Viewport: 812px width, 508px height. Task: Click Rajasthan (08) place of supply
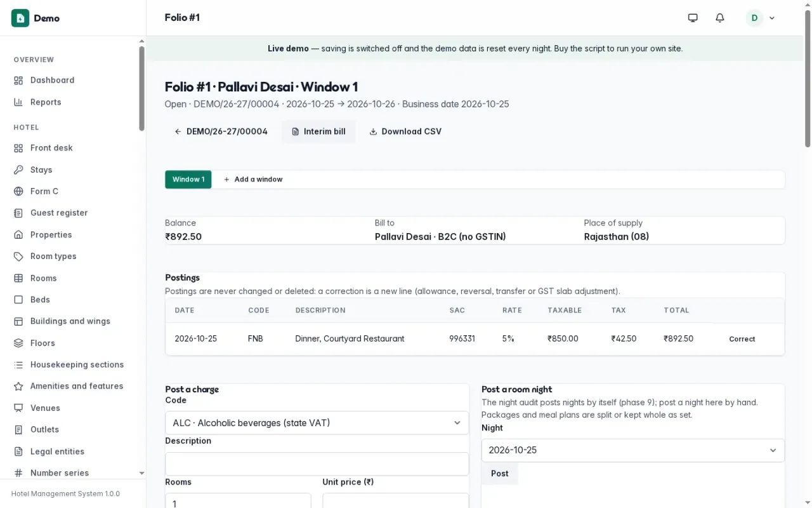tap(616, 237)
